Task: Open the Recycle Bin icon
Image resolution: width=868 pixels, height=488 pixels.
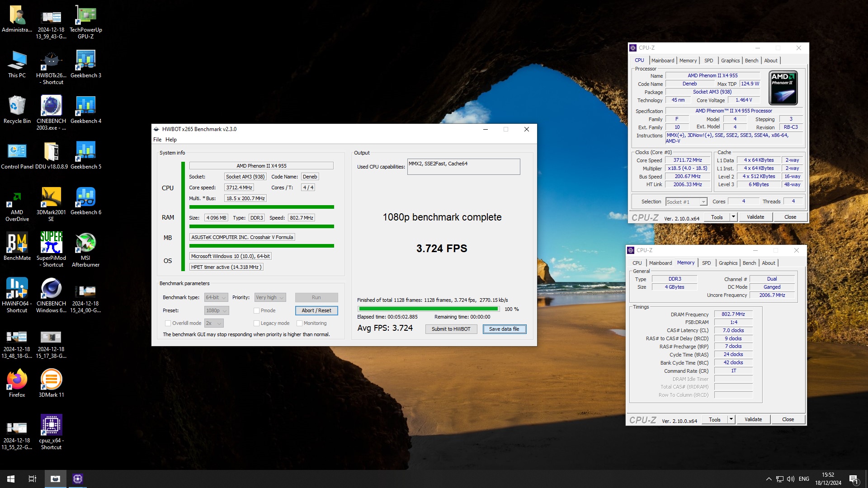Action: [17, 109]
